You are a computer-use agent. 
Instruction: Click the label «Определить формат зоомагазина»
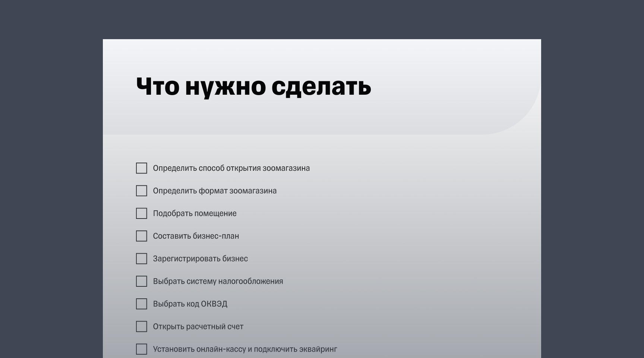tap(215, 191)
